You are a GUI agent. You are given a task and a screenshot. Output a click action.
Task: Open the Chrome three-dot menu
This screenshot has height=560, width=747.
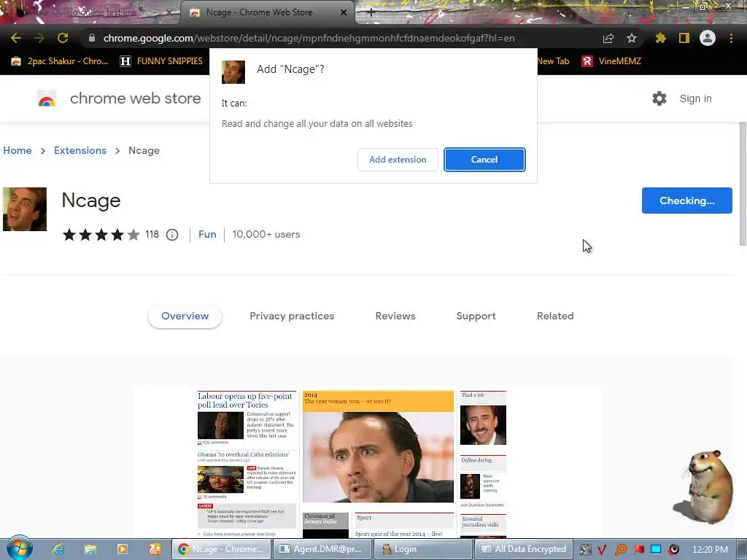[731, 38]
